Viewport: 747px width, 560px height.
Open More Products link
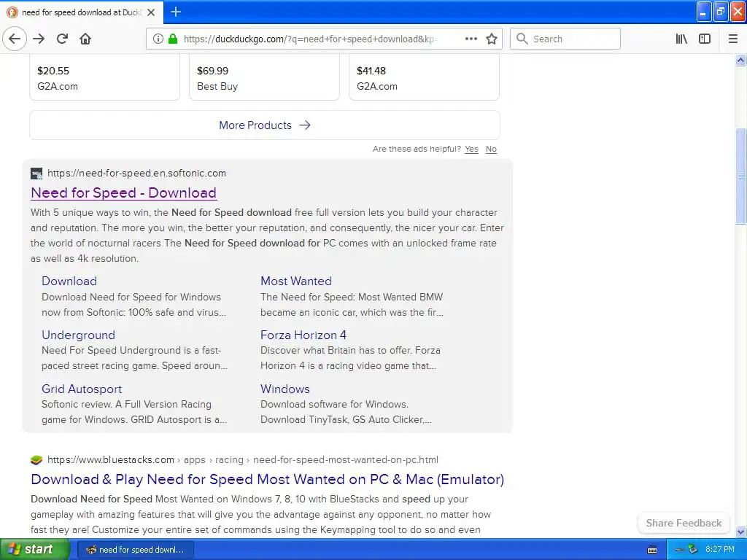tap(265, 125)
